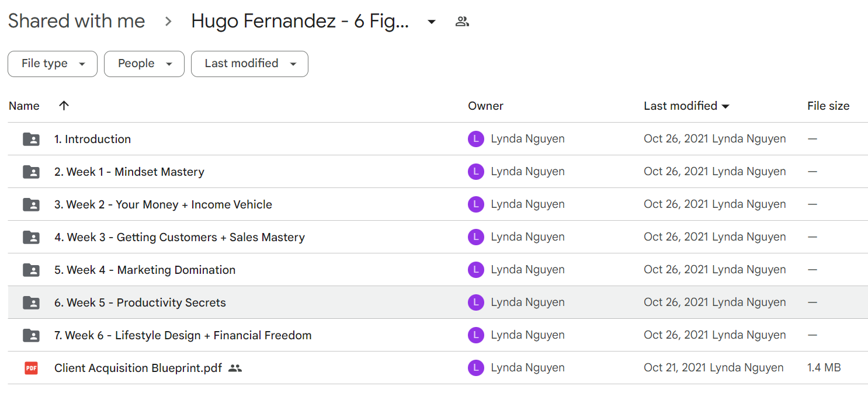Image resolution: width=868 pixels, height=407 pixels.
Task: Click the breadcrumb chevron separator after Shared with me
Action: point(168,22)
